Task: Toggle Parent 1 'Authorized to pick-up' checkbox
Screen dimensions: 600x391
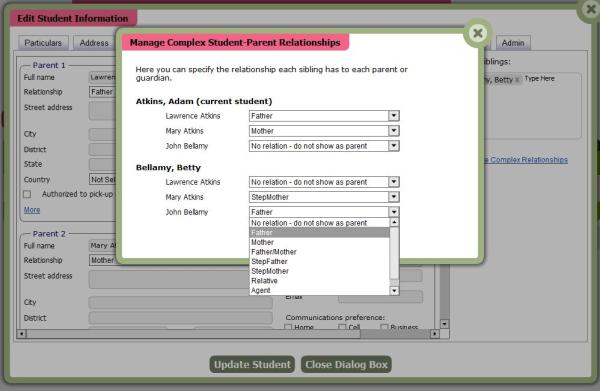Action: tap(27, 194)
